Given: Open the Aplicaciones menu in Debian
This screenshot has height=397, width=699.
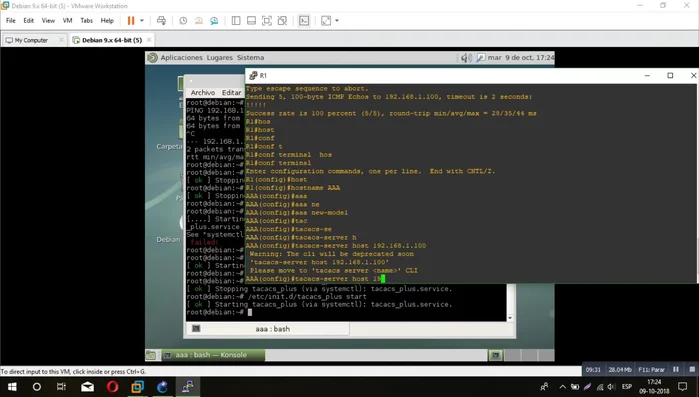Looking at the screenshot, I should (181, 57).
